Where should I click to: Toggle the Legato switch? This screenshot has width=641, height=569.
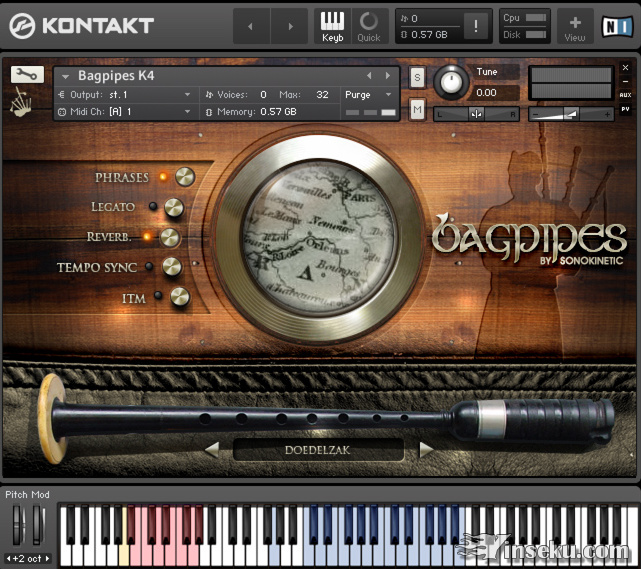(x=174, y=207)
